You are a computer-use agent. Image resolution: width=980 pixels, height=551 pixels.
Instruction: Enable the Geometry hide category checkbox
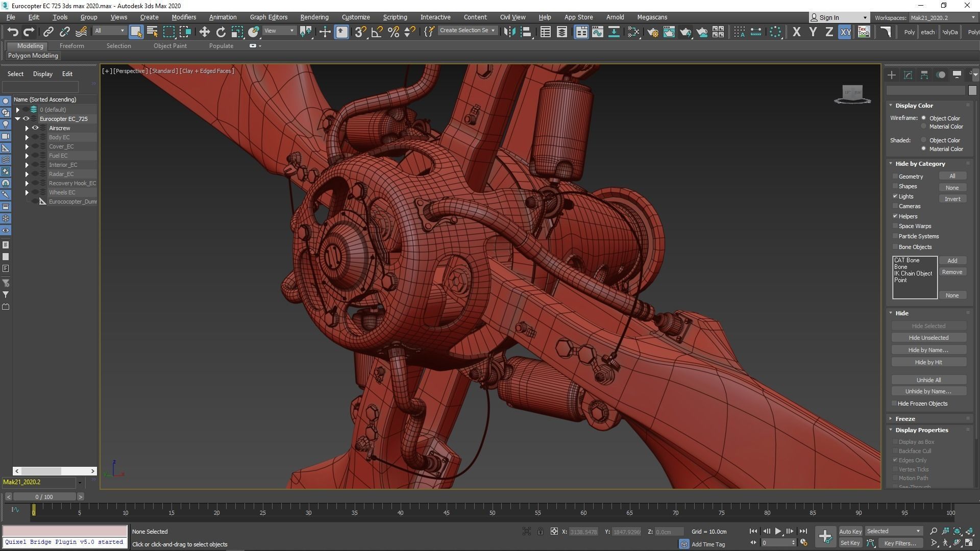[x=895, y=177]
